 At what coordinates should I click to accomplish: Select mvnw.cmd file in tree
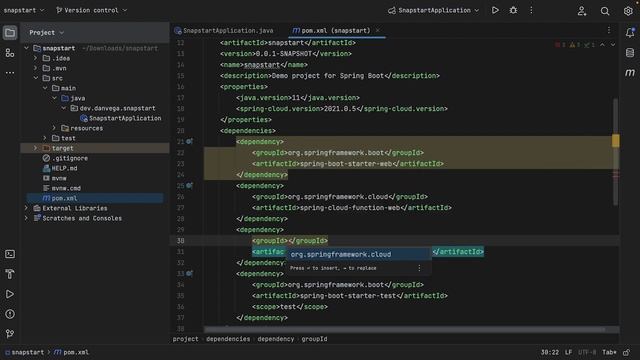62,188
